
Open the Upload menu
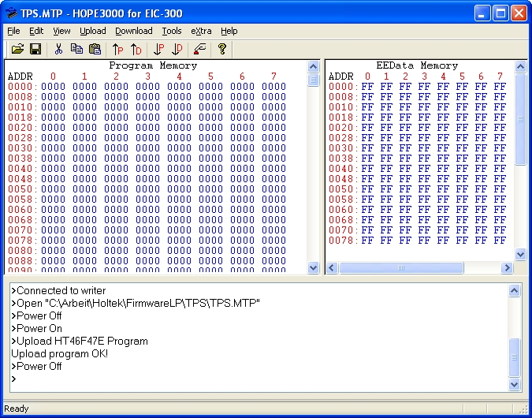(x=92, y=31)
